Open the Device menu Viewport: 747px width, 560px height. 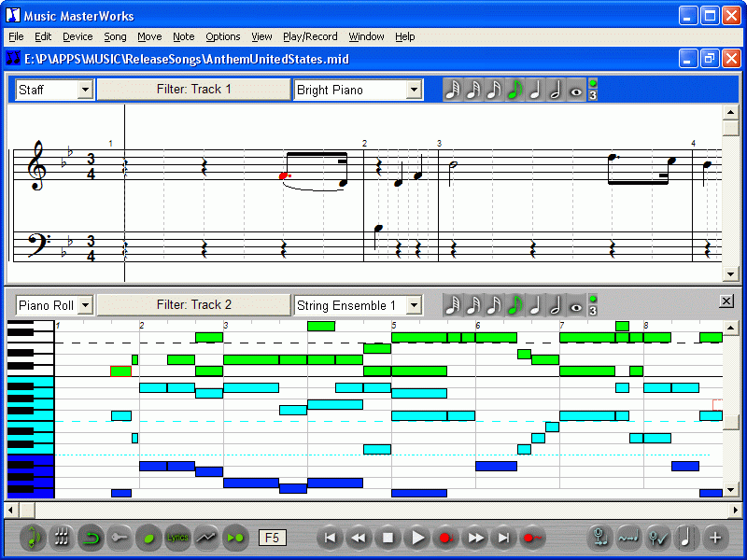78,36
